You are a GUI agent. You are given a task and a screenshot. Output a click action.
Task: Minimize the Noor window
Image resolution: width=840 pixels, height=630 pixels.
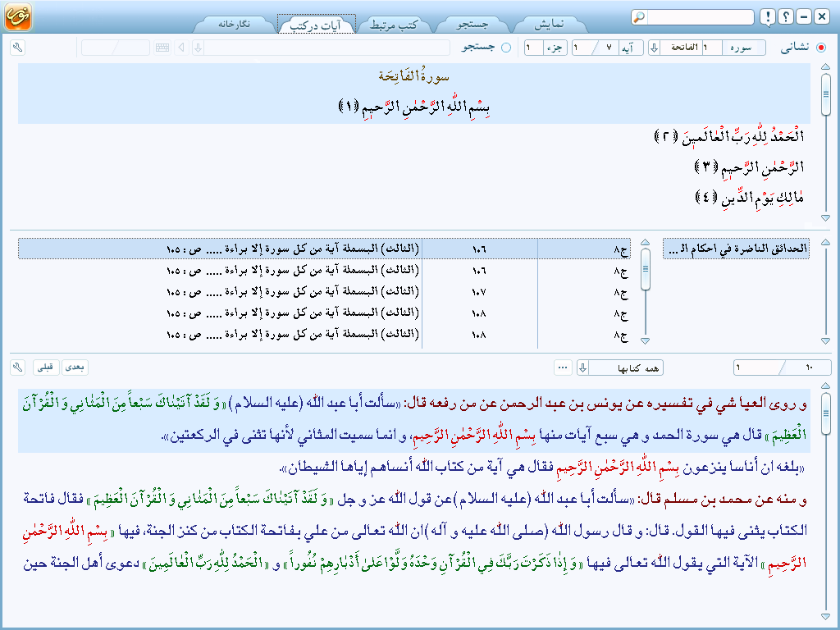pos(804,17)
